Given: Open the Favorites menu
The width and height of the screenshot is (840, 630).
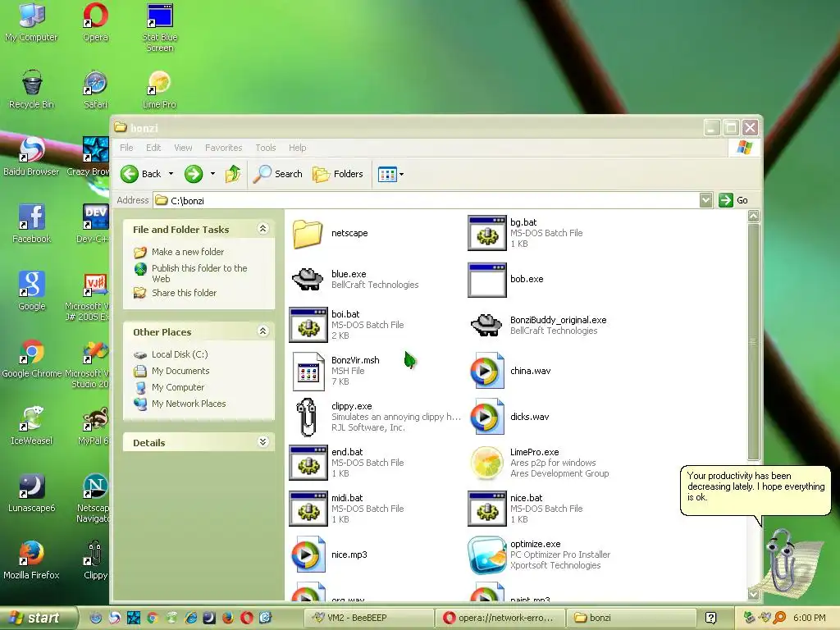Looking at the screenshot, I should coord(223,148).
